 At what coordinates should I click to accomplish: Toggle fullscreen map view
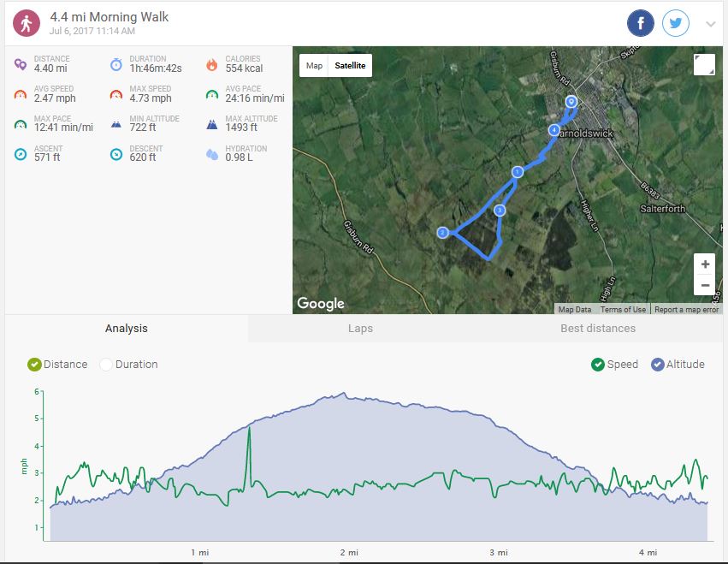coord(703,65)
